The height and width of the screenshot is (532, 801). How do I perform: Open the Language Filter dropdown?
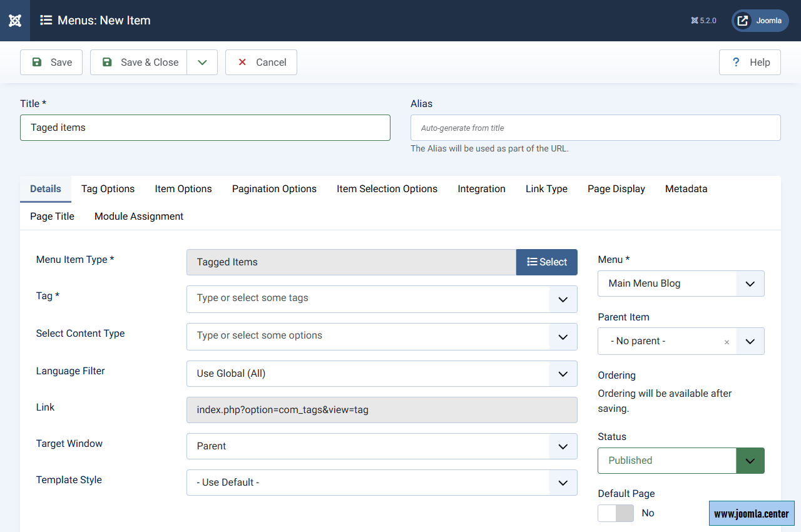point(382,374)
